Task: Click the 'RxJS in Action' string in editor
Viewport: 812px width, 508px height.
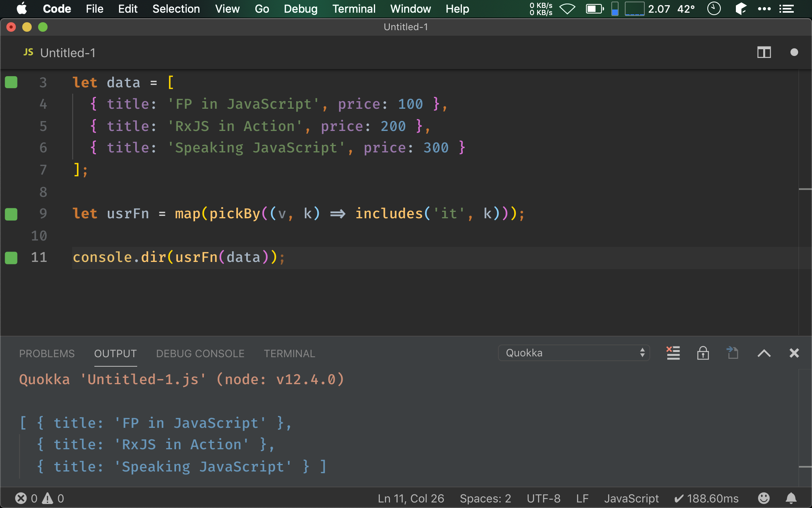Action: point(235,126)
